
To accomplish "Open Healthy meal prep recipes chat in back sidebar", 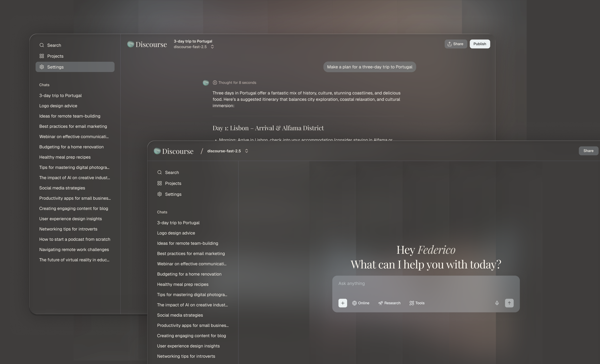I will (65, 157).
